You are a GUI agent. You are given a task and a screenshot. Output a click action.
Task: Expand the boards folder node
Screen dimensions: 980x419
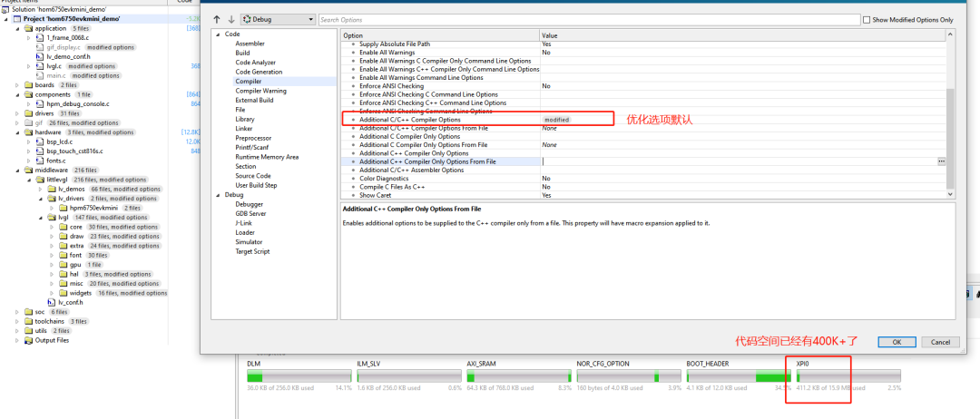17,85
